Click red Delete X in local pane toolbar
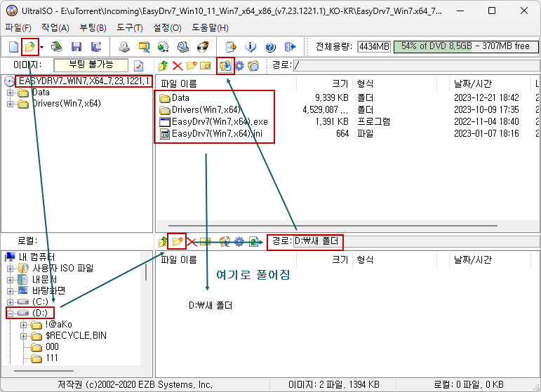 click(192, 242)
